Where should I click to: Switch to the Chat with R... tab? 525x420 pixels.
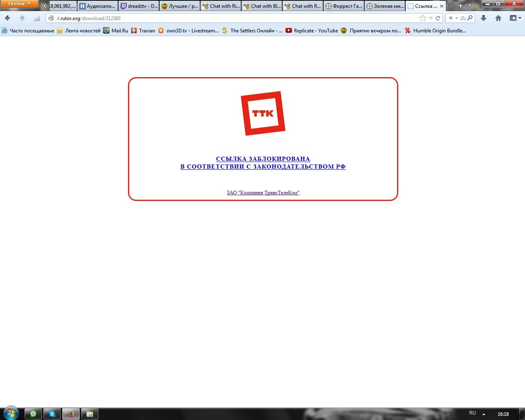coord(303,6)
